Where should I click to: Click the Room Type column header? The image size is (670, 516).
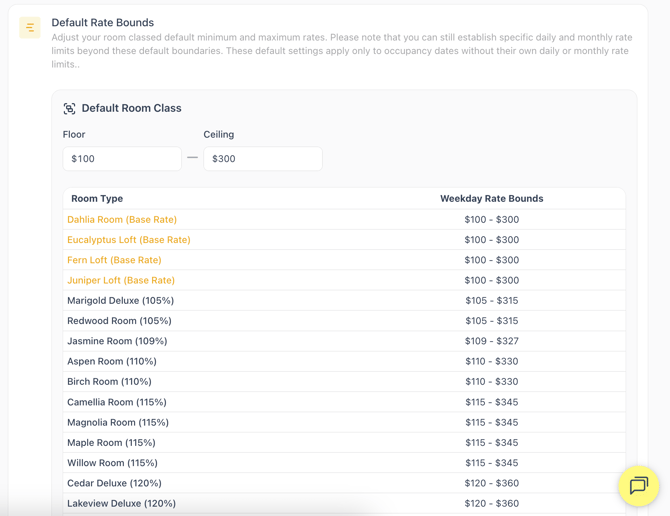coord(97,199)
